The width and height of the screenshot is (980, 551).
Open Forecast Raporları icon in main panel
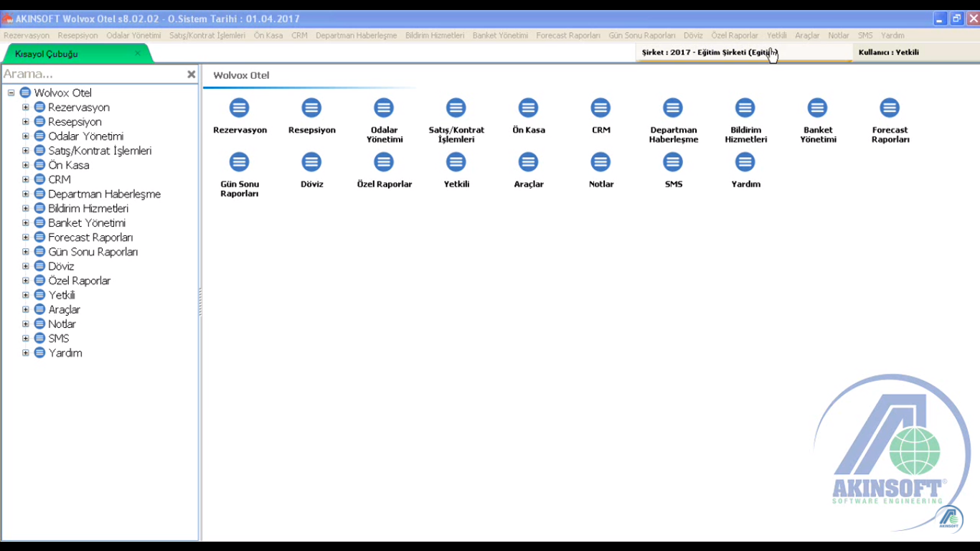tap(890, 108)
